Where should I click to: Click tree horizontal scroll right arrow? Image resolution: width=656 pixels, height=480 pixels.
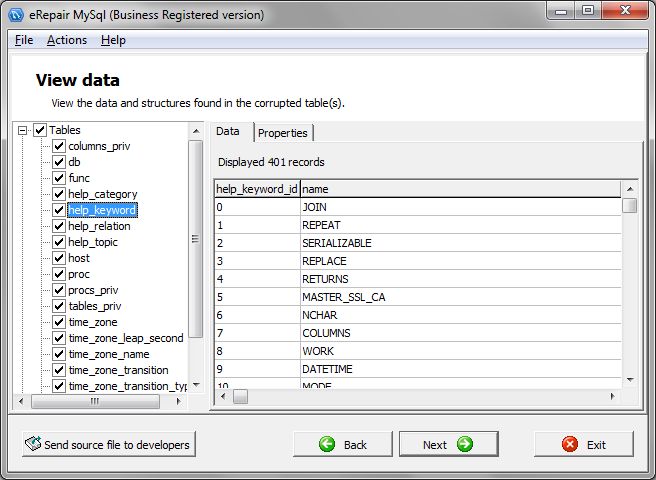(179, 401)
